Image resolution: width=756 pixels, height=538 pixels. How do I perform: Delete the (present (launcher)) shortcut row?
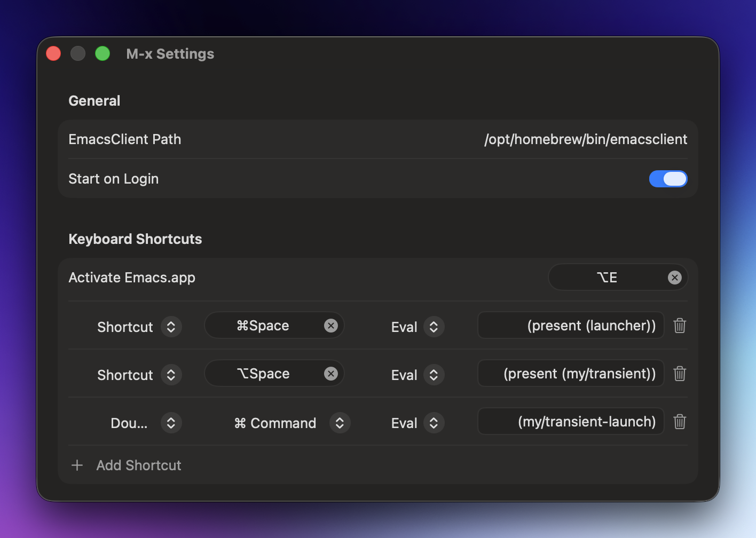[x=679, y=326]
